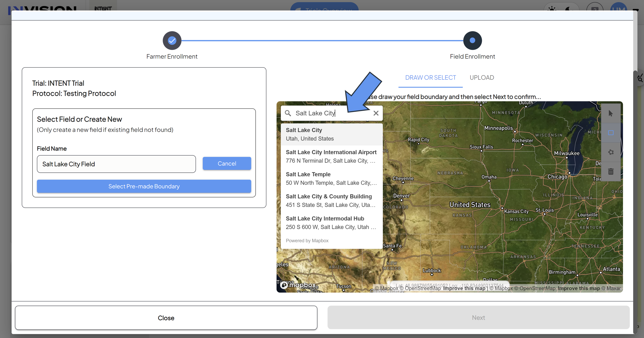Image resolution: width=644 pixels, height=338 pixels.
Task: Click the trash delete boundary icon
Action: [611, 171]
